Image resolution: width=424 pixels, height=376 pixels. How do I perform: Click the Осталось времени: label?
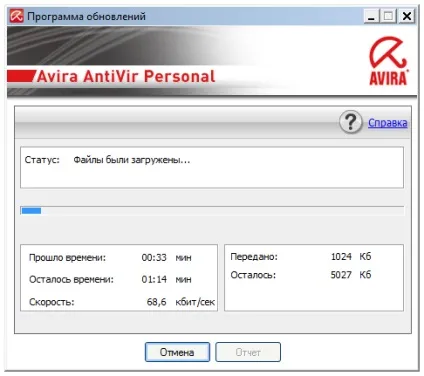71,279
